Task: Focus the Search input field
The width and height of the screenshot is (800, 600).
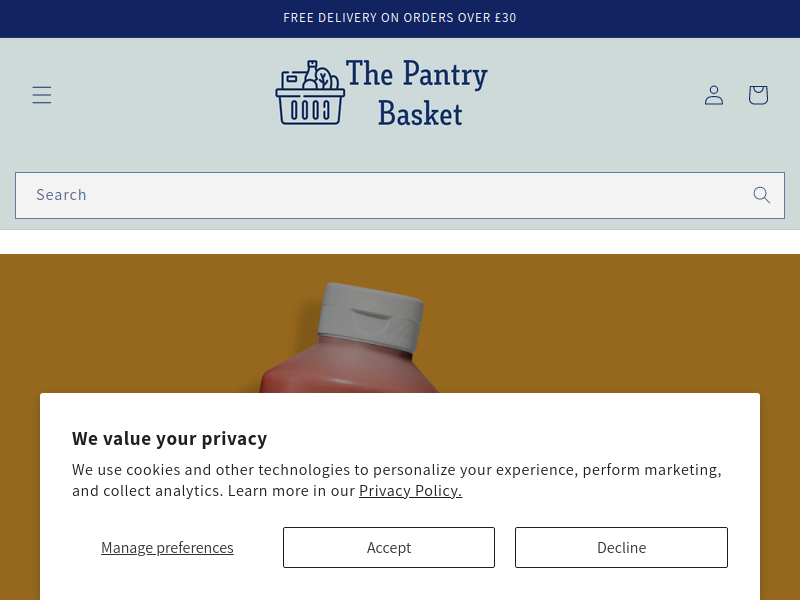Action: pyautogui.click(x=400, y=195)
